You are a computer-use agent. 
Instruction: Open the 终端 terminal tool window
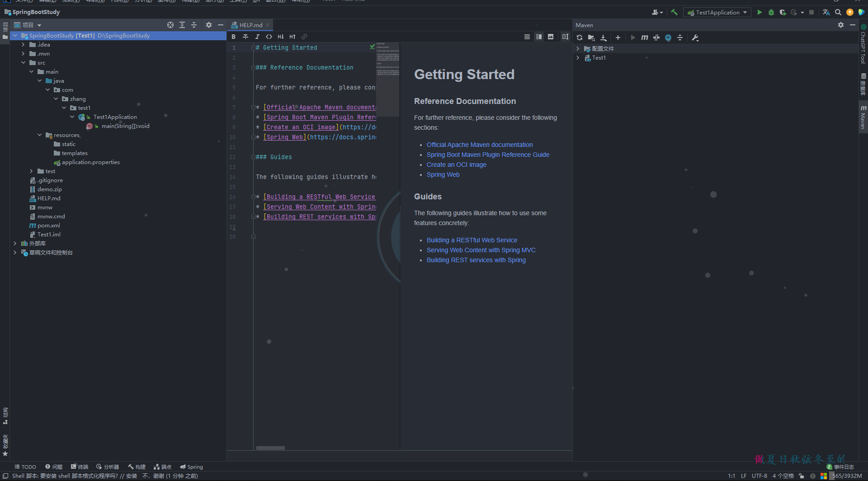tap(80, 467)
